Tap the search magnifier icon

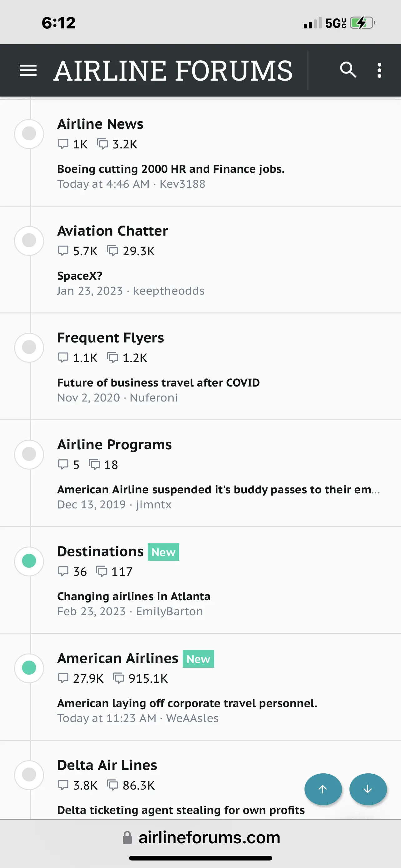coord(348,70)
